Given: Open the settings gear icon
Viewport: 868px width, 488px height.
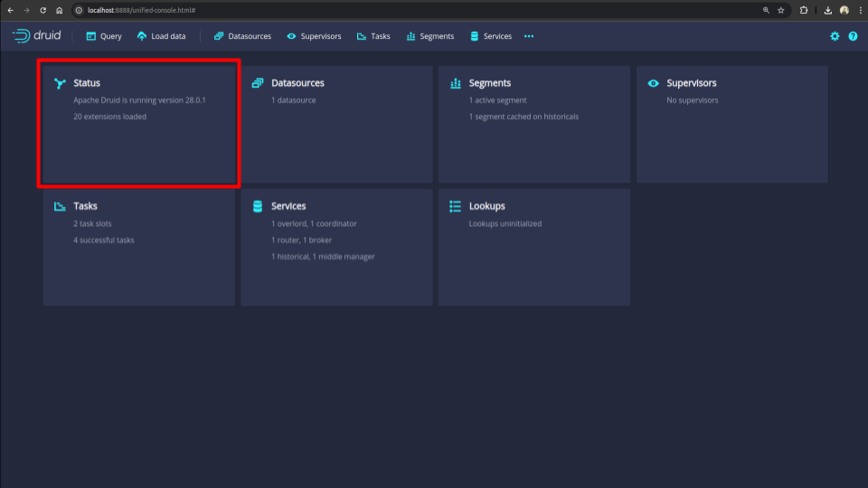Looking at the screenshot, I should click(x=835, y=36).
